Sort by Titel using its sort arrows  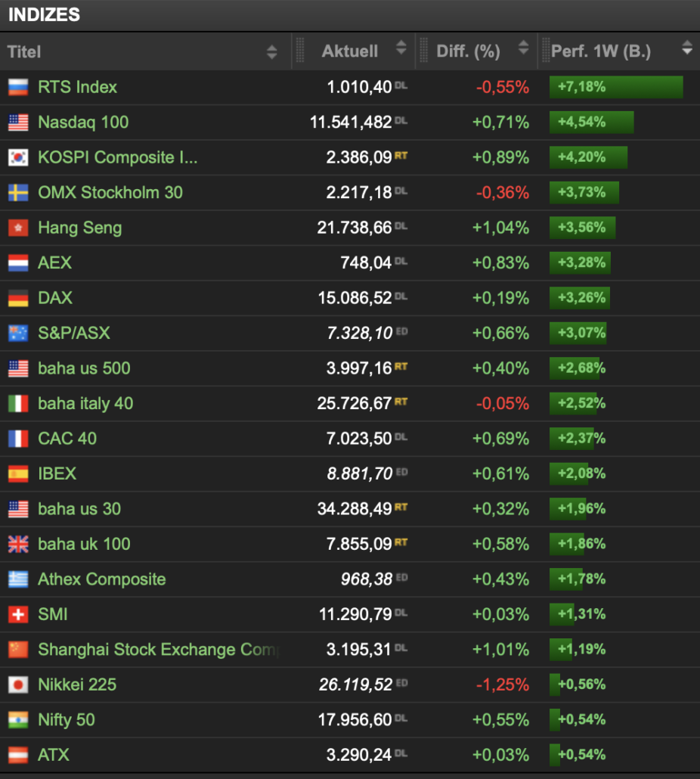[271, 51]
